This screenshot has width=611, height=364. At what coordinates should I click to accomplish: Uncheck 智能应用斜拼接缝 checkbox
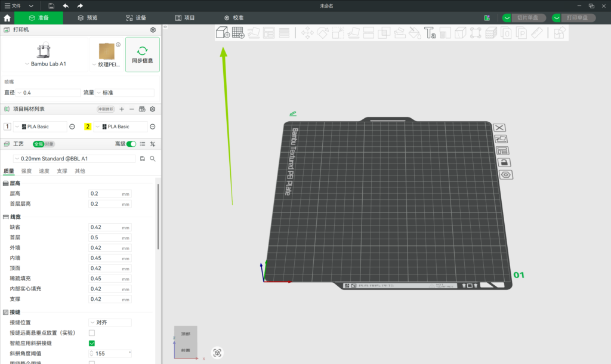(x=92, y=343)
